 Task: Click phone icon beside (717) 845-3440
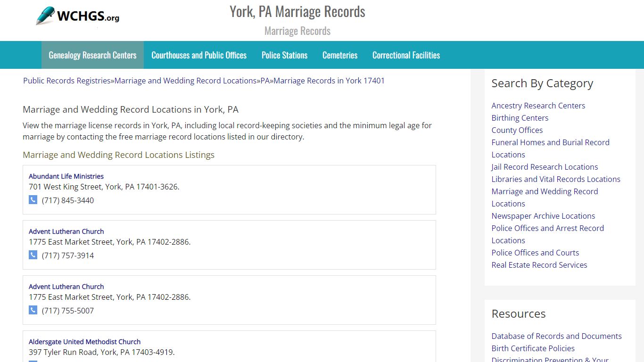(x=33, y=200)
